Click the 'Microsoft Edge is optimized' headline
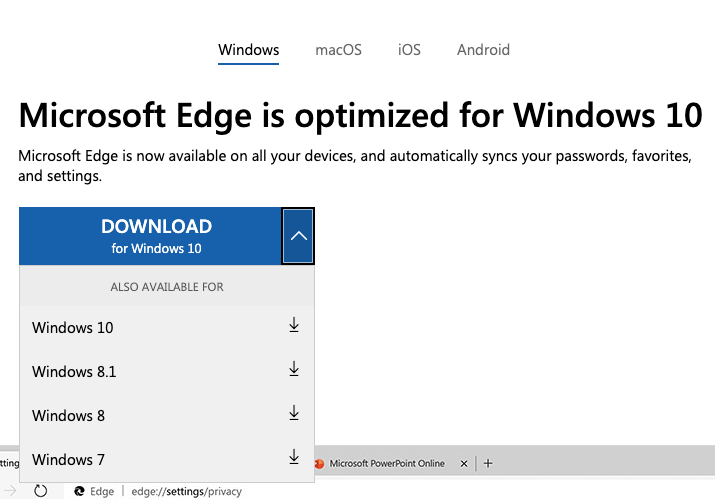 (x=360, y=116)
